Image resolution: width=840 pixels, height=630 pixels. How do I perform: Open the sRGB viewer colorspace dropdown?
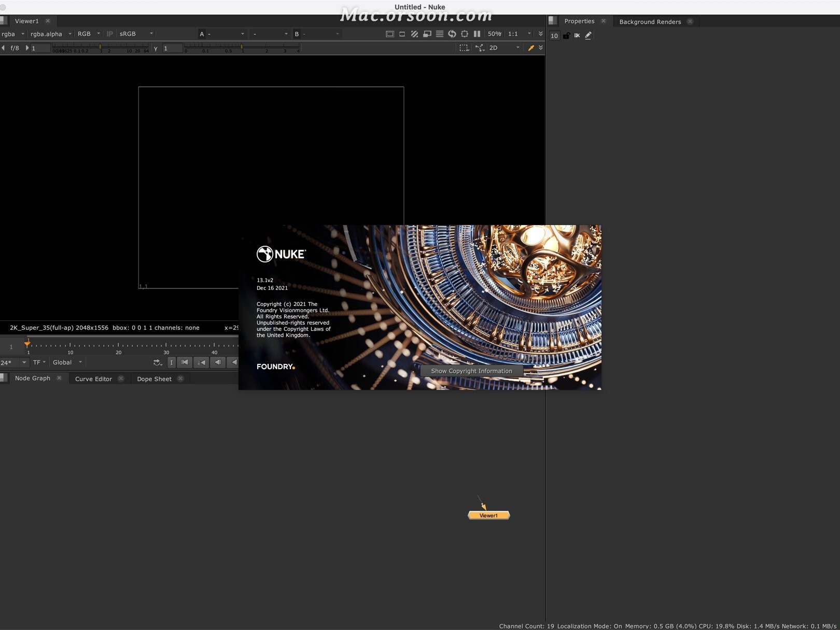pos(135,34)
